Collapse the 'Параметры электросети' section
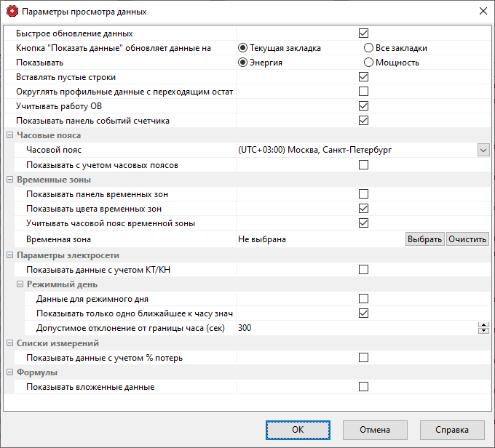The image size is (495, 448). coord(9,255)
